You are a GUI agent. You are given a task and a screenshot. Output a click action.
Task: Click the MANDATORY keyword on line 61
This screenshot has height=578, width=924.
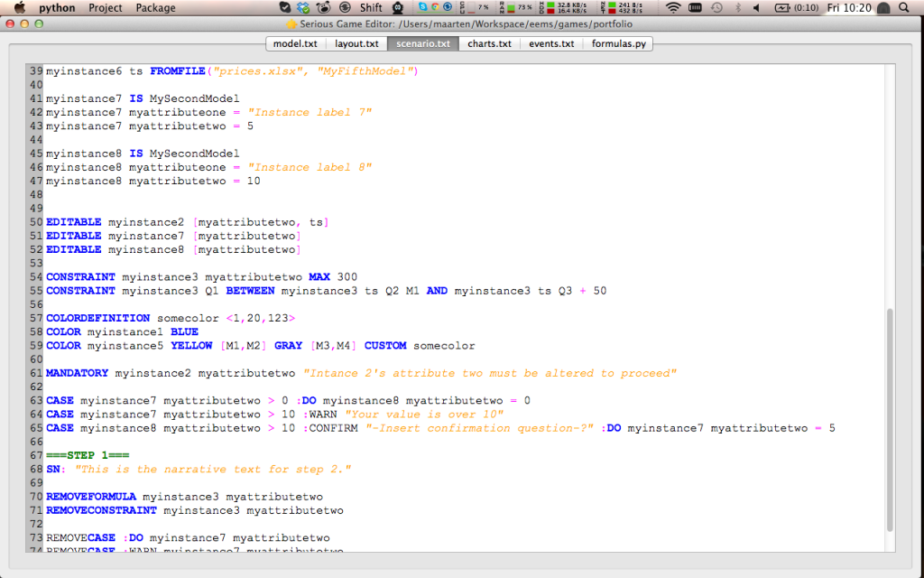click(x=78, y=373)
